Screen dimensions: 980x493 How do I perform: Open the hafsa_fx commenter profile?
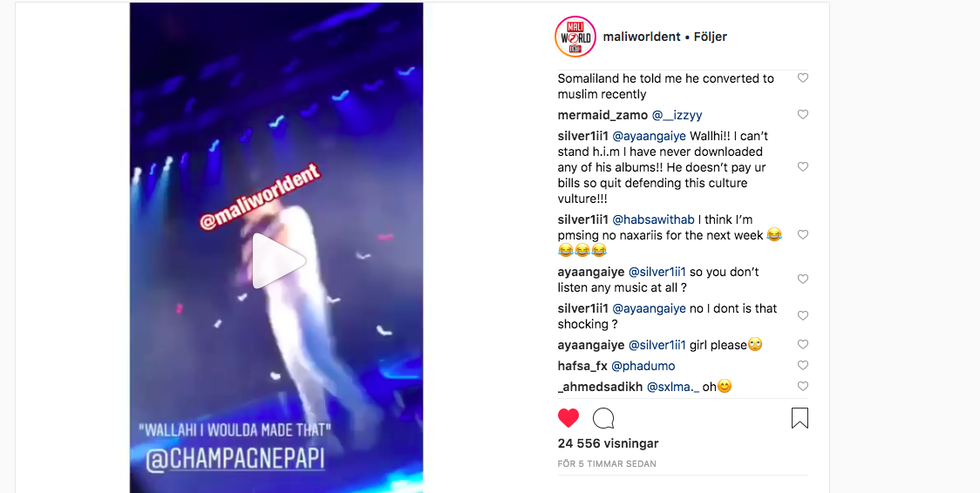pos(582,366)
